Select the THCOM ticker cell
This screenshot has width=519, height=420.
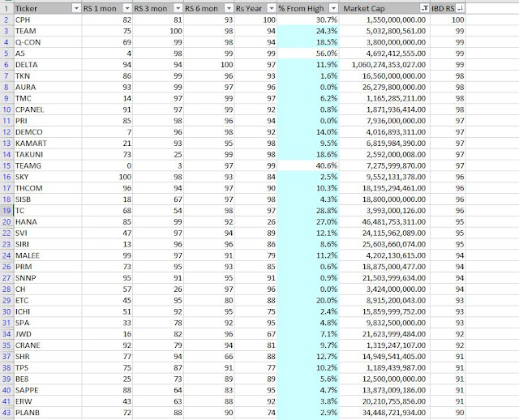[48, 188]
